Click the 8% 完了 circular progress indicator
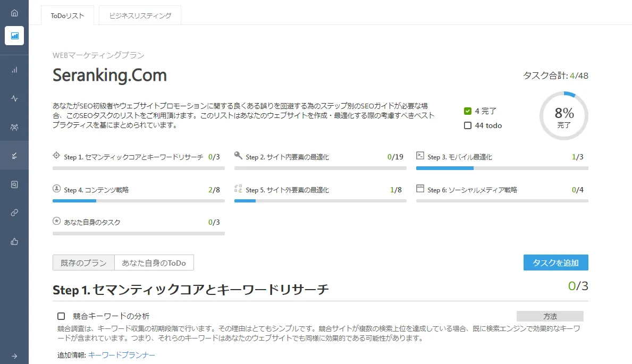This screenshot has height=364, width=632. click(564, 116)
